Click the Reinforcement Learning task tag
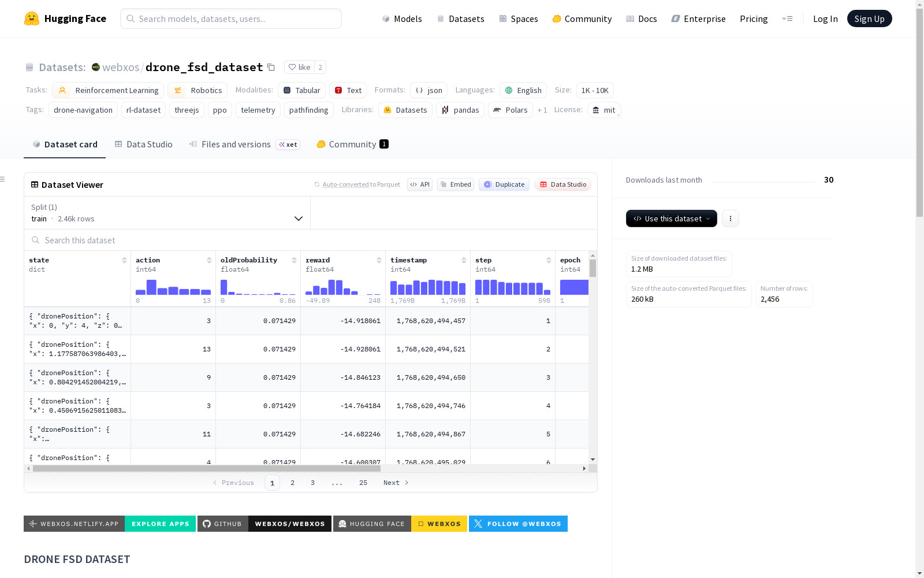This screenshot has height=578, width=924. click(x=108, y=90)
